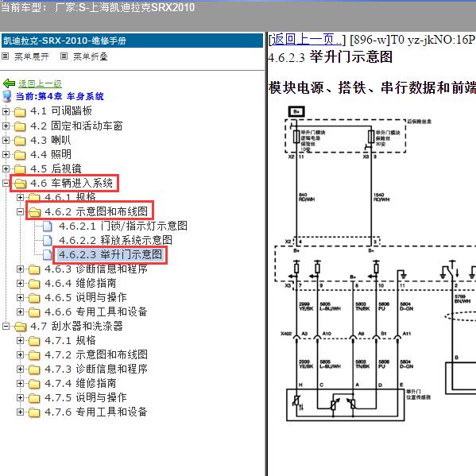The width and height of the screenshot is (476, 476).
Task: Collapse the 4.6.2 示意图和布线图 node
Action: [x=20, y=211]
